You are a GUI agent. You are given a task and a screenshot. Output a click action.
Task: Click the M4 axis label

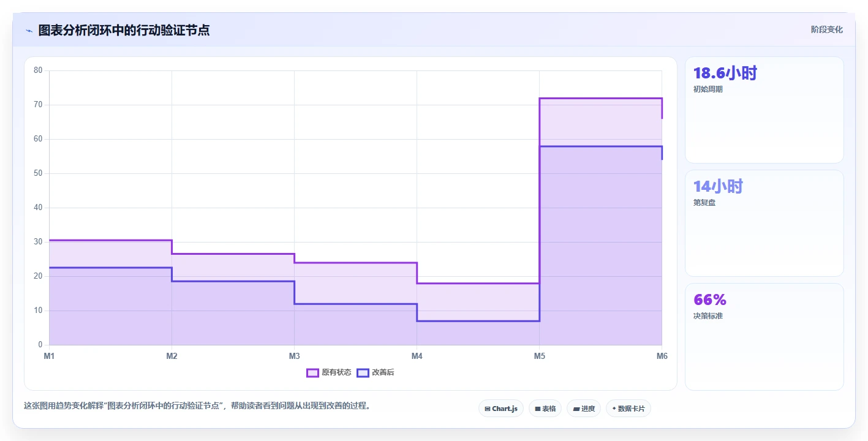417,356
